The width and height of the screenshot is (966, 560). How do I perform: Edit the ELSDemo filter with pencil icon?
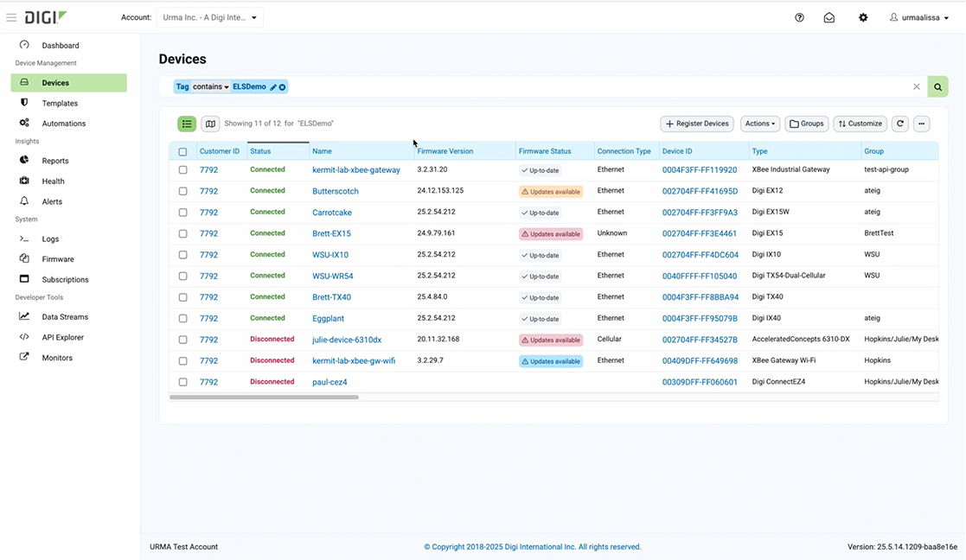coord(273,87)
